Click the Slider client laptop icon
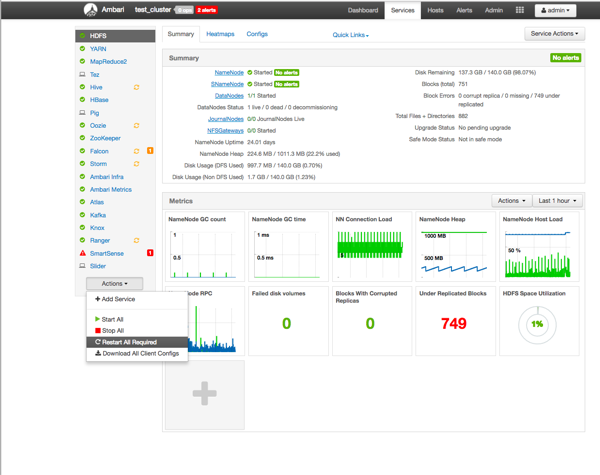 82,266
